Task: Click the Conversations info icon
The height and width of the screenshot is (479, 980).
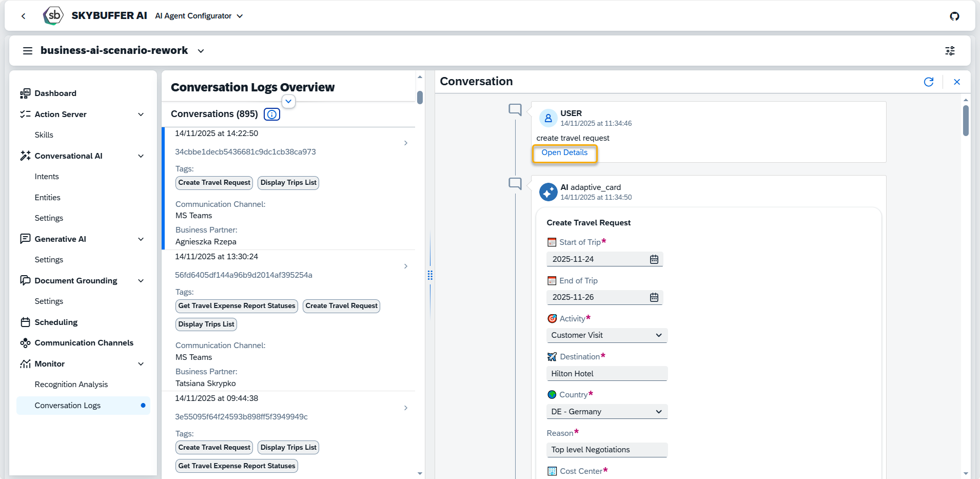Action: pyautogui.click(x=271, y=114)
